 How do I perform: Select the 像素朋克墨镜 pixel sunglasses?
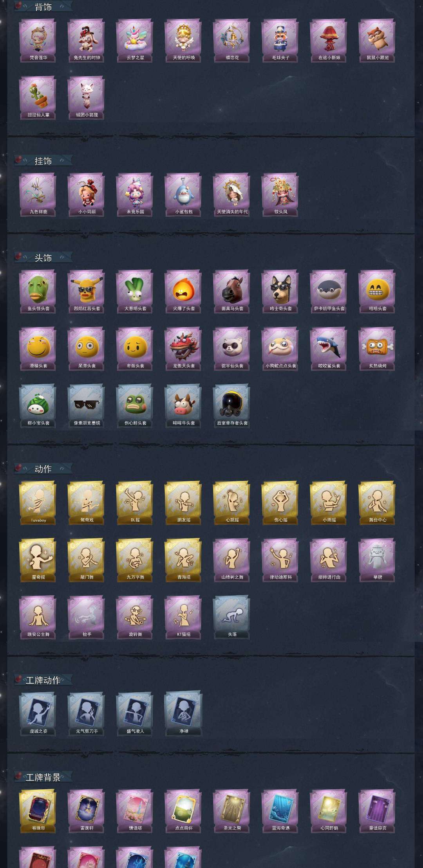point(87,406)
